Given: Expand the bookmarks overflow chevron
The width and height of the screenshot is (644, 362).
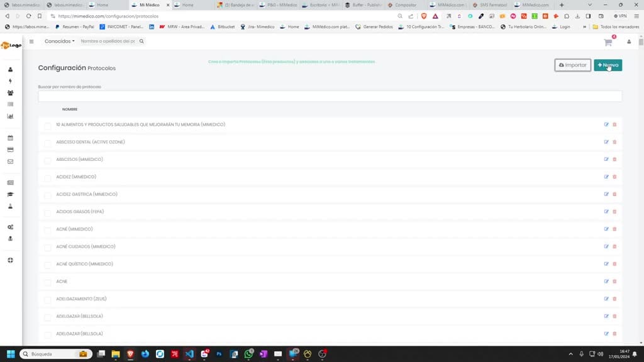Looking at the screenshot, I should [x=584, y=26].
